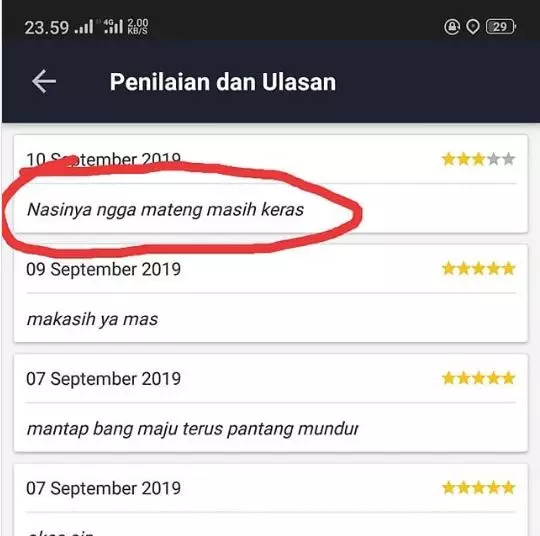Select the 09 September 2019 date label
The height and width of the screenshot is (536, 540).
coord(103,269)
